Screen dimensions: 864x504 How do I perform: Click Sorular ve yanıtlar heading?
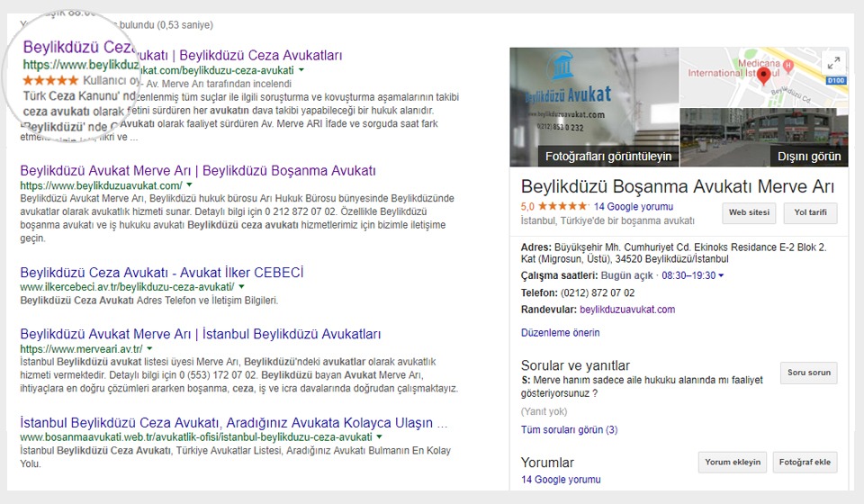point(575,365)
